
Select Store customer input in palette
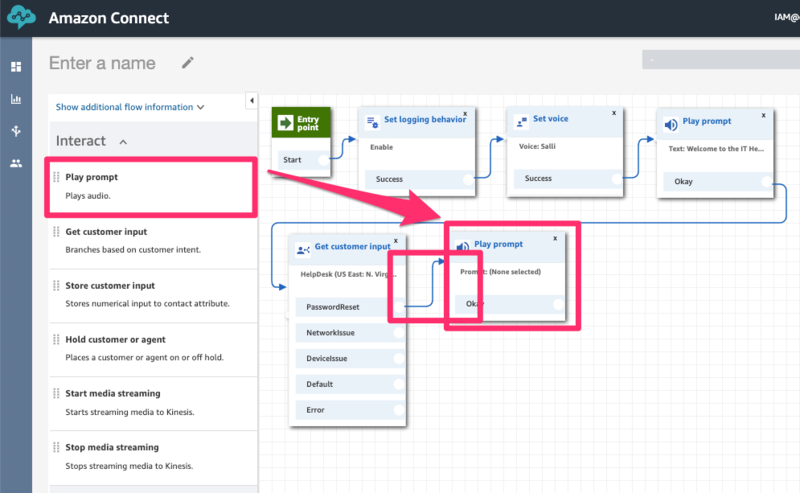pyautogui.click(x=153, y=294)
